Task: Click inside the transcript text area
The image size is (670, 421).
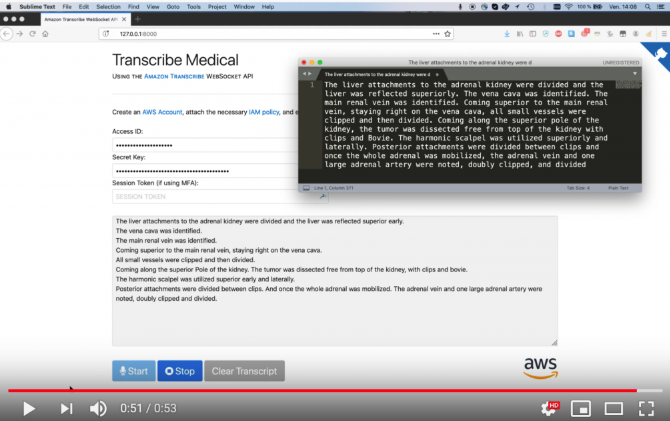Action: coord(335,281)
